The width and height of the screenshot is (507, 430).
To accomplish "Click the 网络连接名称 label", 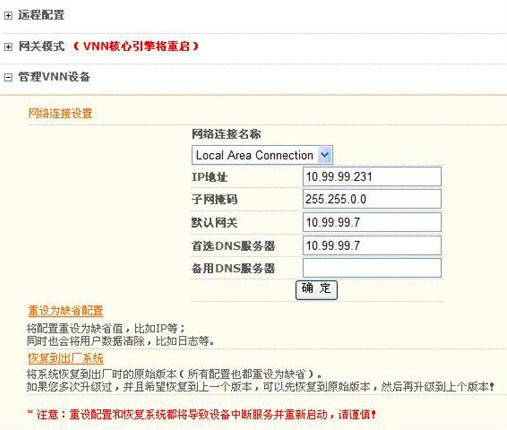I will [x=226, y=134].
